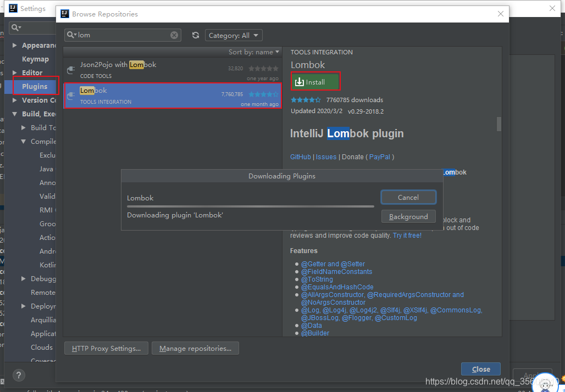
Task: Click the Settings search input field
Action: 32,27
